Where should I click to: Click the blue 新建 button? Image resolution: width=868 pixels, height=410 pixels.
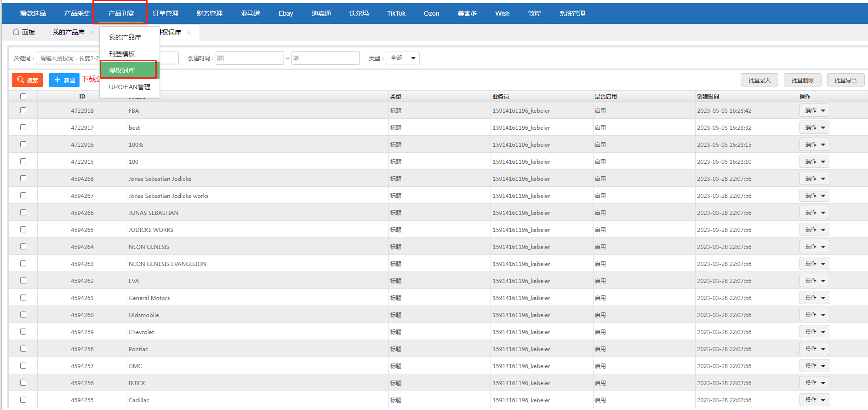tap(64, 80)
